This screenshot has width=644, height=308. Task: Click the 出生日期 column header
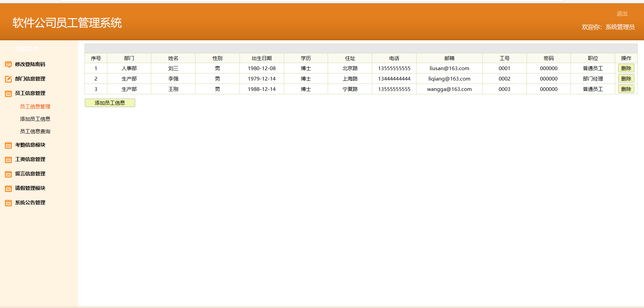(262, 58)
